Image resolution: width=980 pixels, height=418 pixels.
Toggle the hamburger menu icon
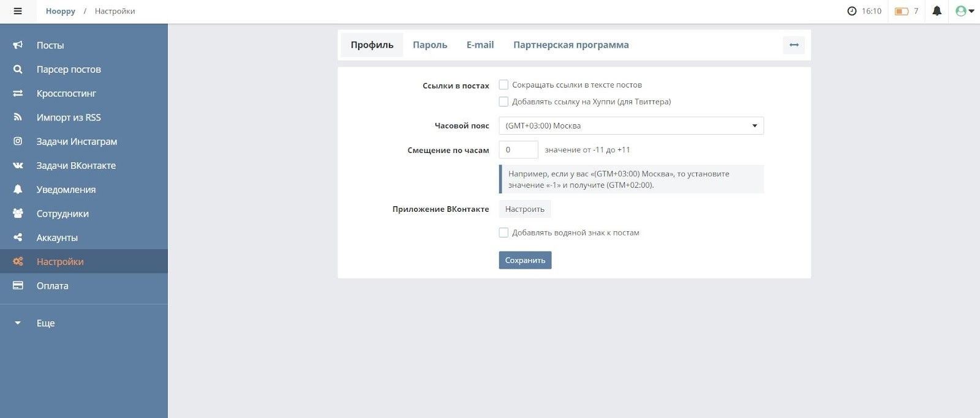click(x=18, y=11)
